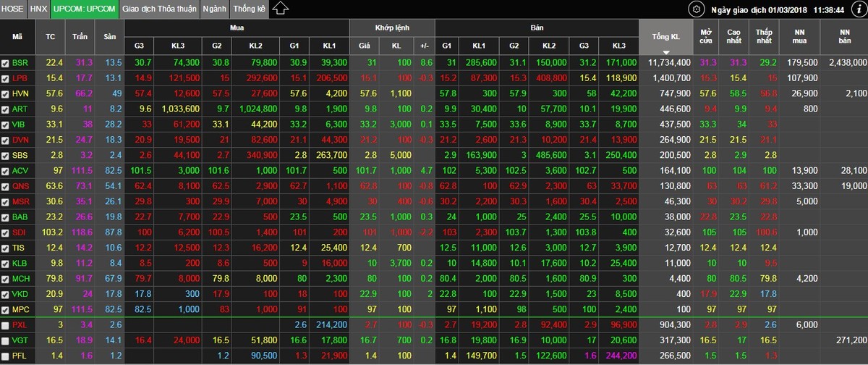Check the PXL stock checkbox
The image size is (868, 365).
pyautogui.click(x=6, y=325)
